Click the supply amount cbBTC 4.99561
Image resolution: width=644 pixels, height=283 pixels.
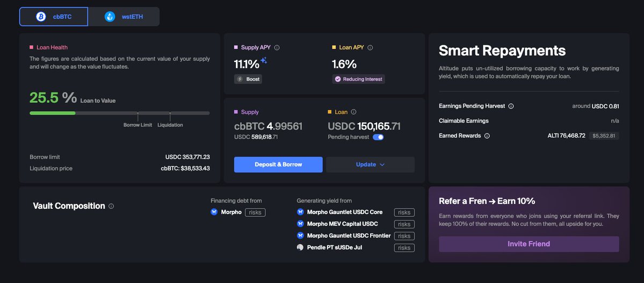(x=268, y=126)
